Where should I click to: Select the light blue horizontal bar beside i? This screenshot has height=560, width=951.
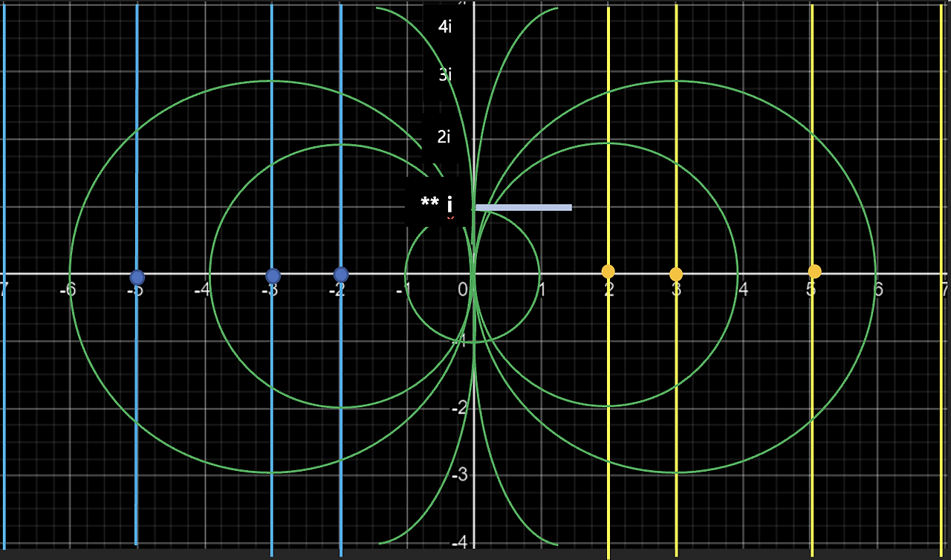(524, 207)
